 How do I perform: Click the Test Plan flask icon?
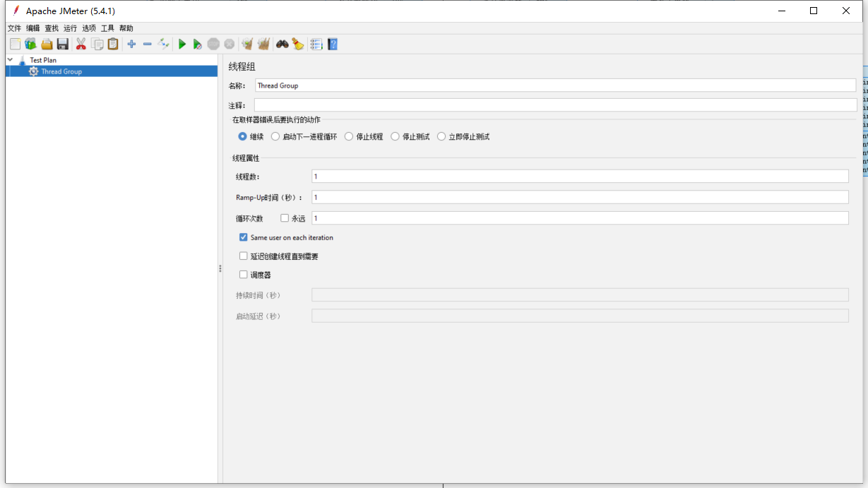(x=22, y=60)
